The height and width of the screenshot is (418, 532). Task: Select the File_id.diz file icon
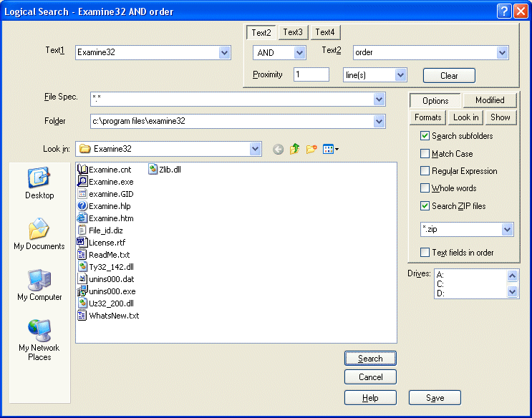coord(82,230)
